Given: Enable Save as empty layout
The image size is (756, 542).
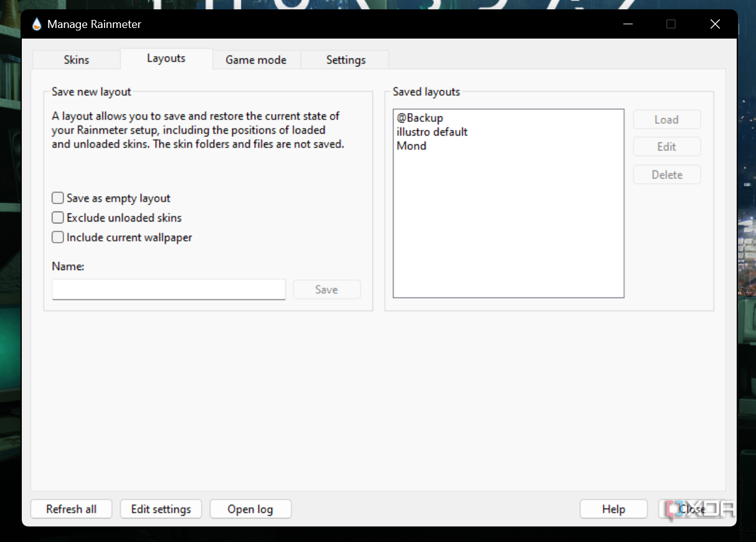Looking at the screenshot, I should pos(58,198).
